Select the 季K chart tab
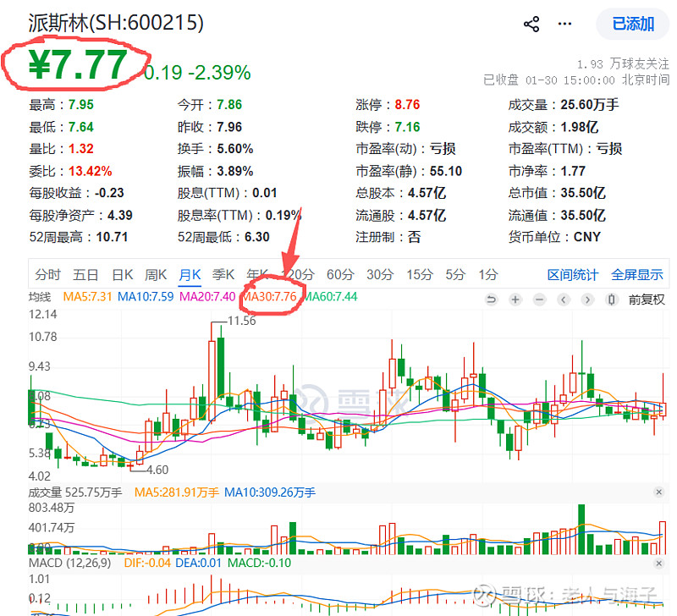 223,274
